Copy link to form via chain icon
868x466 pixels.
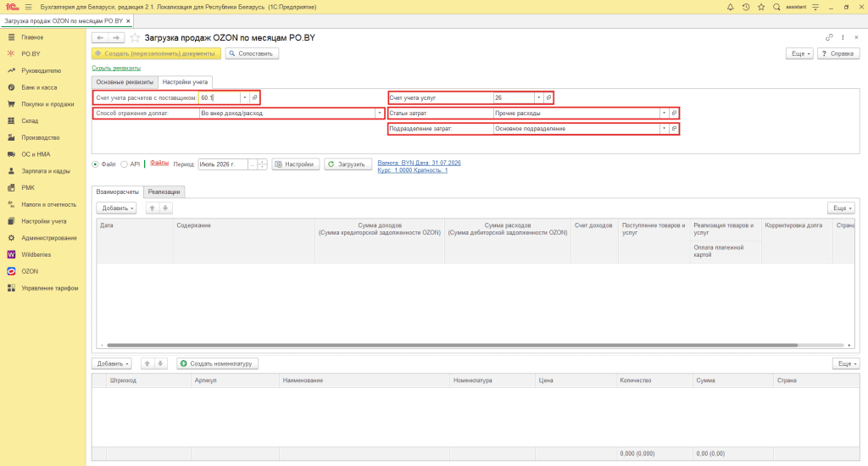point(829,37)
